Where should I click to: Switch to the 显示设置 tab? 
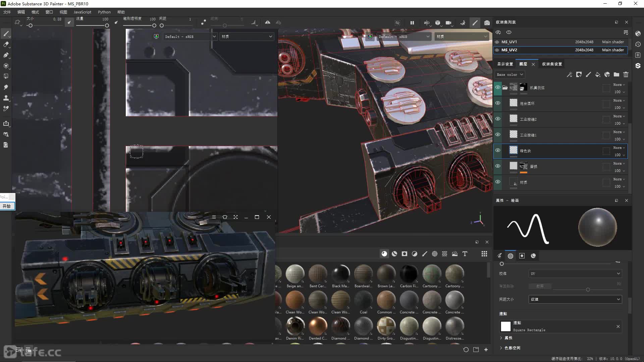[505, 64]
